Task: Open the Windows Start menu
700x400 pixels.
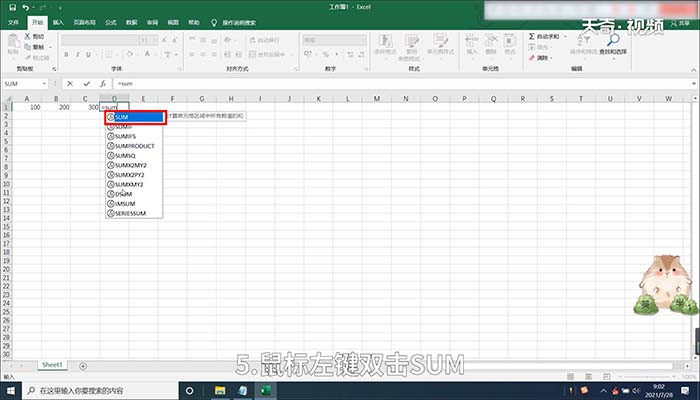Action: 11,391
